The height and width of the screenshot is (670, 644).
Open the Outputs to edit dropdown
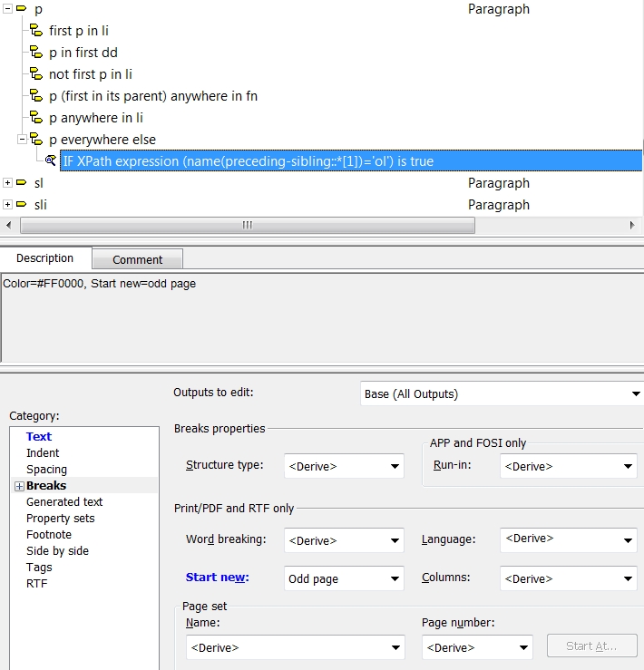point(502,393)
